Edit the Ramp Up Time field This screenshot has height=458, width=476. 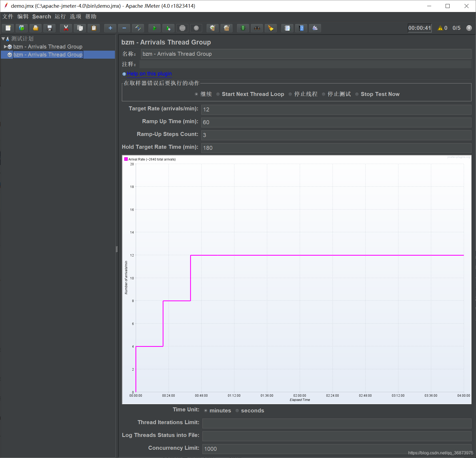[336, 122]
